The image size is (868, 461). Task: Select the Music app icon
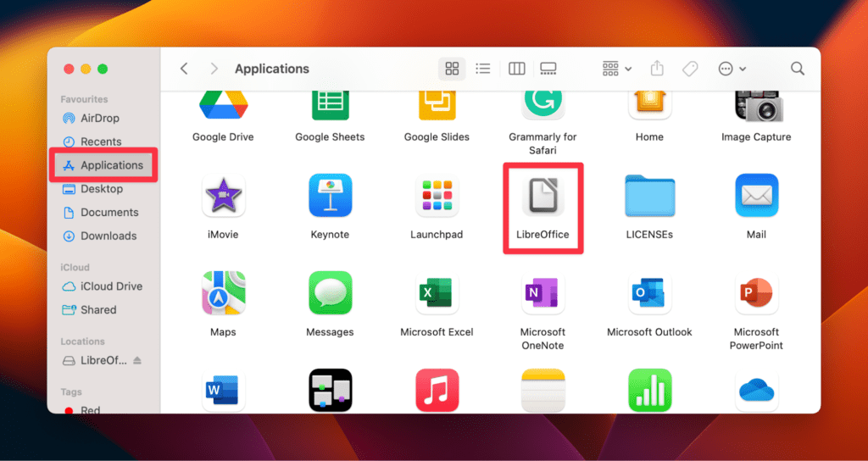[x=437, y=390]
